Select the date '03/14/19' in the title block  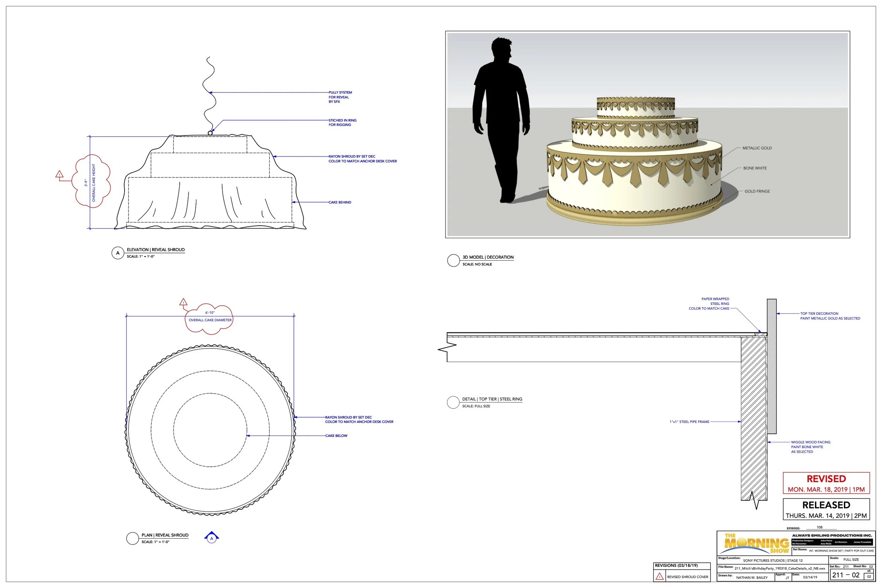click(810, 577)
